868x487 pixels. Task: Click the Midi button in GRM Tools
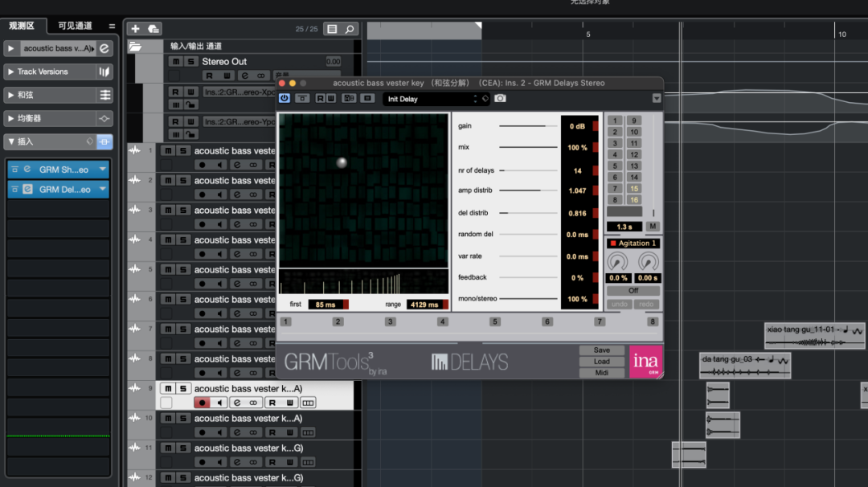coord(602,372)
